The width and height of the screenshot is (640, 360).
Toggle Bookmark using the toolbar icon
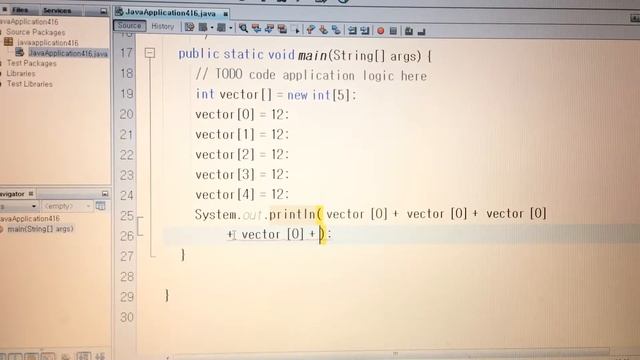point(336,29)
